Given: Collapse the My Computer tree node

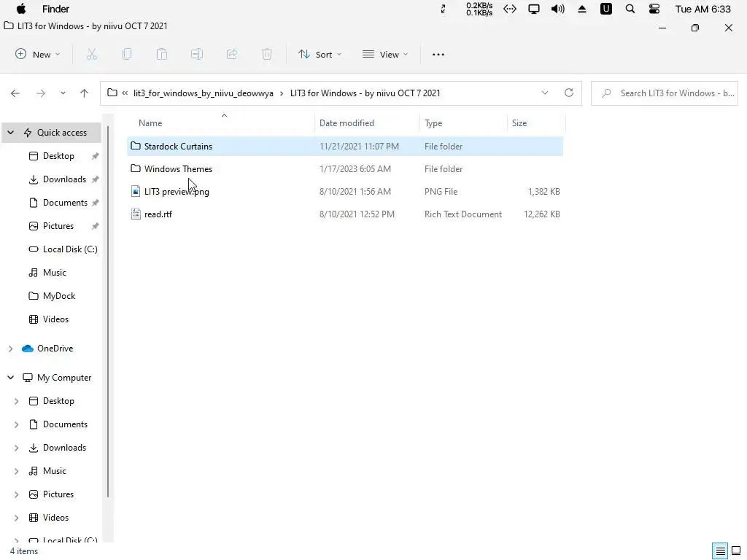Looking at the screenshot, I should 10,378.
